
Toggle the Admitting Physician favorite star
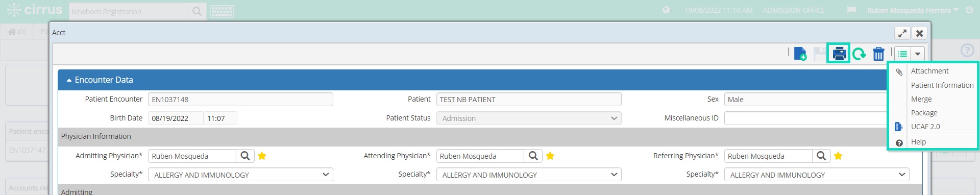click(x=262, y=156)
